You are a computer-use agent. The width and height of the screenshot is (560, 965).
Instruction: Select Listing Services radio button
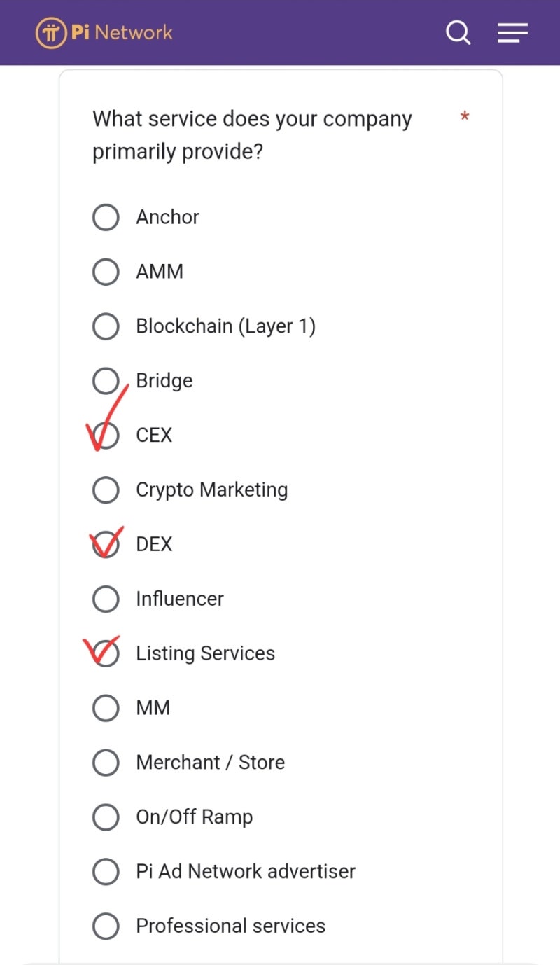click(106, 654)
